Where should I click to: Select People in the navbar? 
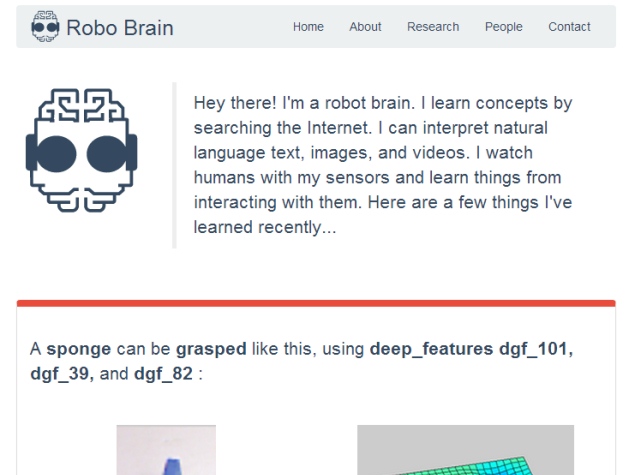click(504, 27)
